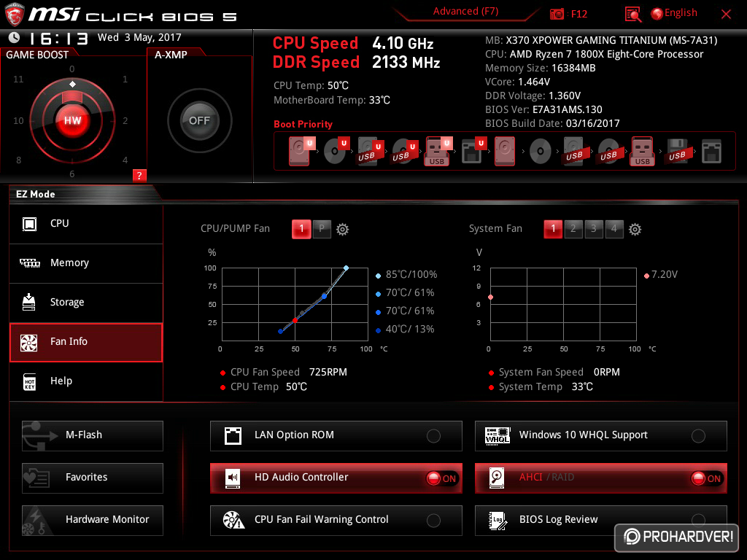Open CPU/PUMP fan settings gear
The image size is (747, 560).
[x=343, y=230]
